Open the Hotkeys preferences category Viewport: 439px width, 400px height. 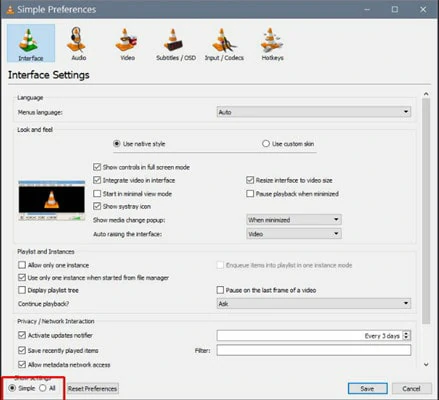point(272,43)
